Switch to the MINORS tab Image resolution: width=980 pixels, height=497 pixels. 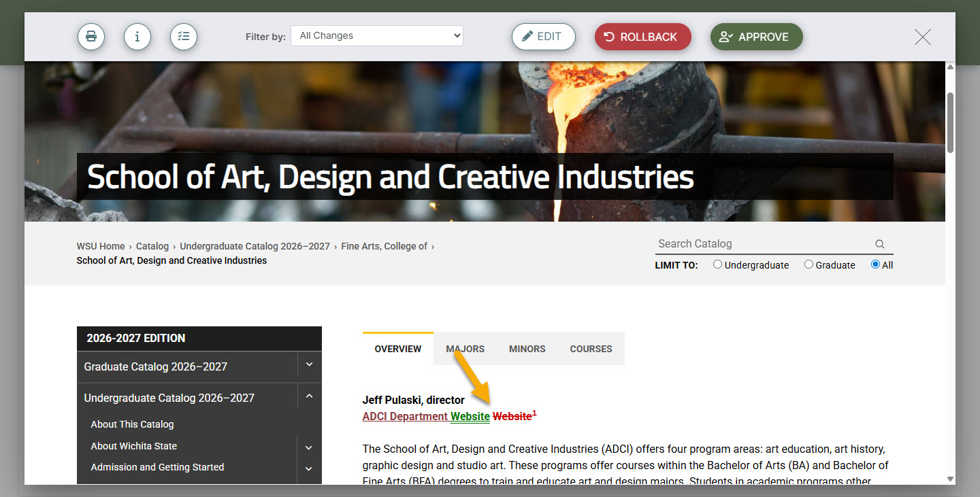[527, 349]
